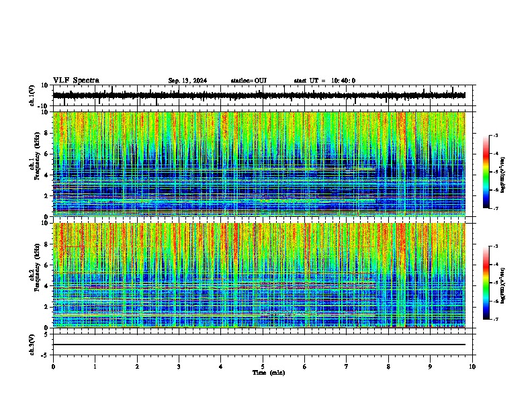Screen dimensions: 532x411
Task: Click time axis tick label "6"
Action: tap(305, 367)
